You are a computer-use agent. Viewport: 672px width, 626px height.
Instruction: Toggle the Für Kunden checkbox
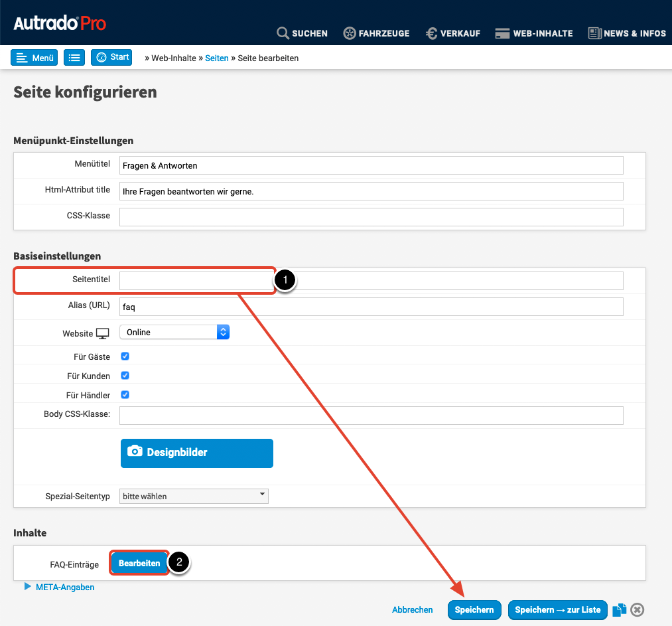(125, 376)
